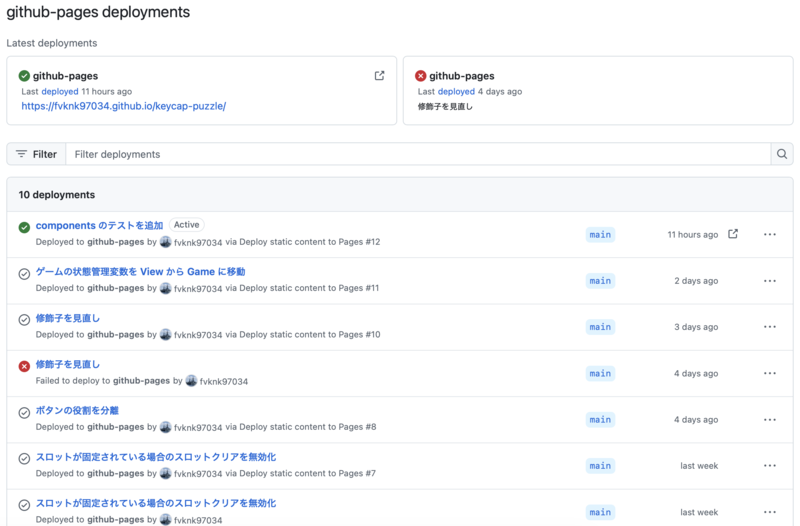Image resolution: width=800 pixels, height=526 pixels.
Task: Open external link icon beside 11 hours ago
Action: pos(733,234)
